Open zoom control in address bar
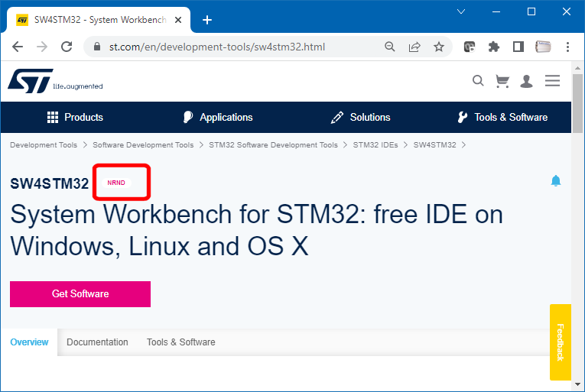Image resolution: width=585 pixels, height=392 pixels. pyautogui.click(x=389, y=47)
